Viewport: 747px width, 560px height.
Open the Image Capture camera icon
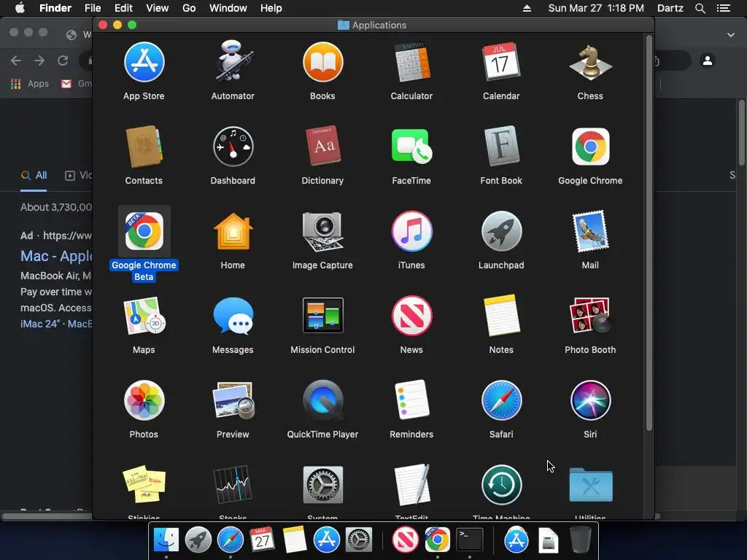click(322, 231)
